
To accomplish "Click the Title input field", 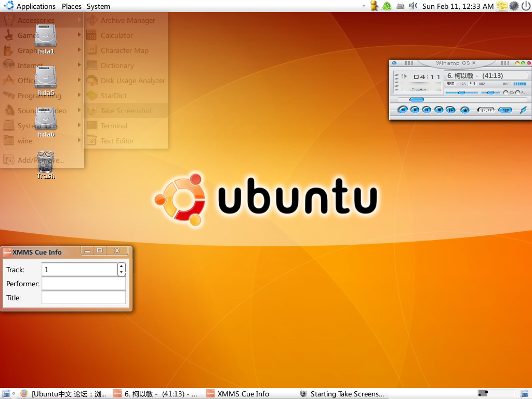I will [84, 298].
